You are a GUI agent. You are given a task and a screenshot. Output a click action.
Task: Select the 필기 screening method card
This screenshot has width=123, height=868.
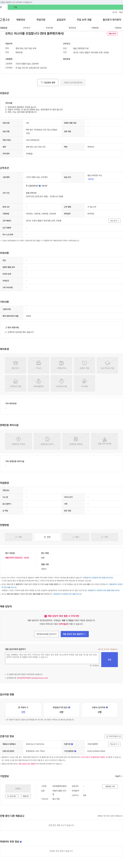coord(76,537)
